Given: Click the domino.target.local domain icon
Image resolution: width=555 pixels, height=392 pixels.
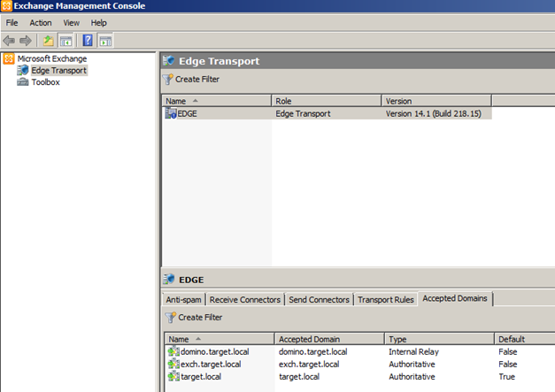Looking at the screenshot, I should coord(173,351).
